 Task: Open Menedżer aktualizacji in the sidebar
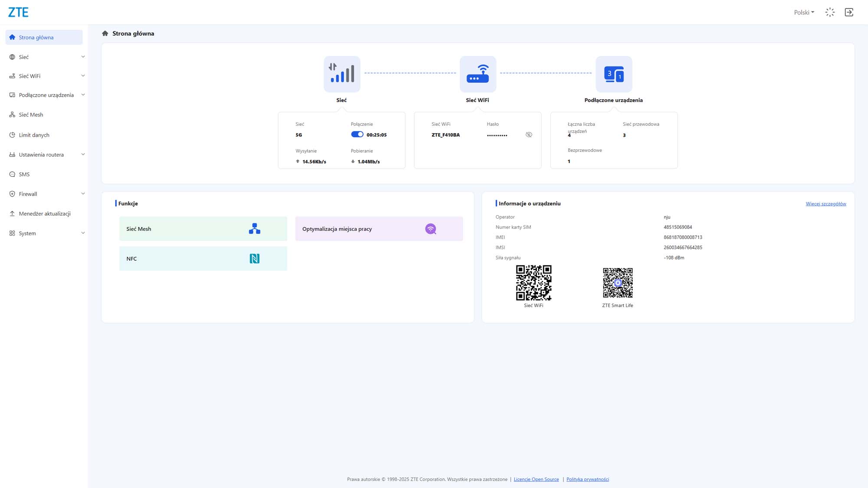pyautogui.click(x=44, y=213)
